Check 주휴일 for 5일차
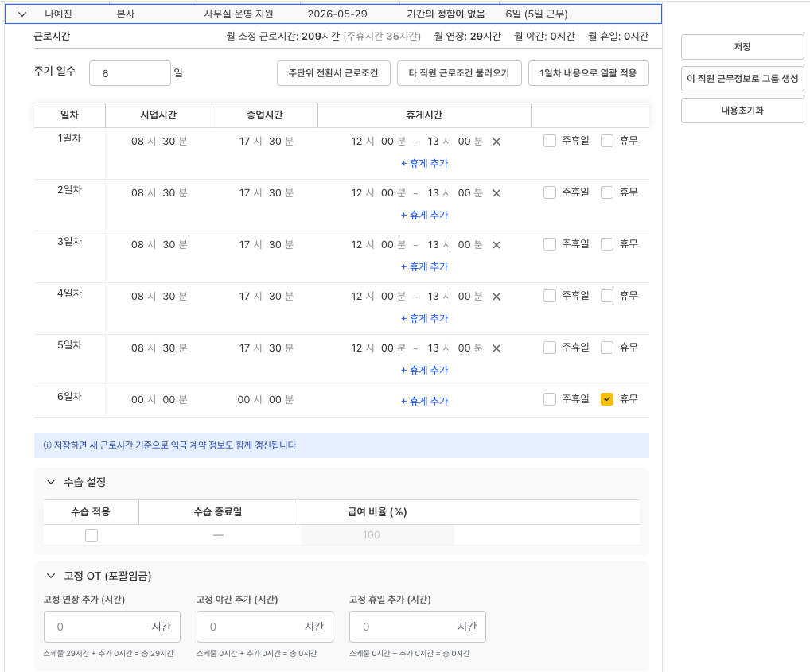This screenshot has width=810, height=672. click(550, 348)
